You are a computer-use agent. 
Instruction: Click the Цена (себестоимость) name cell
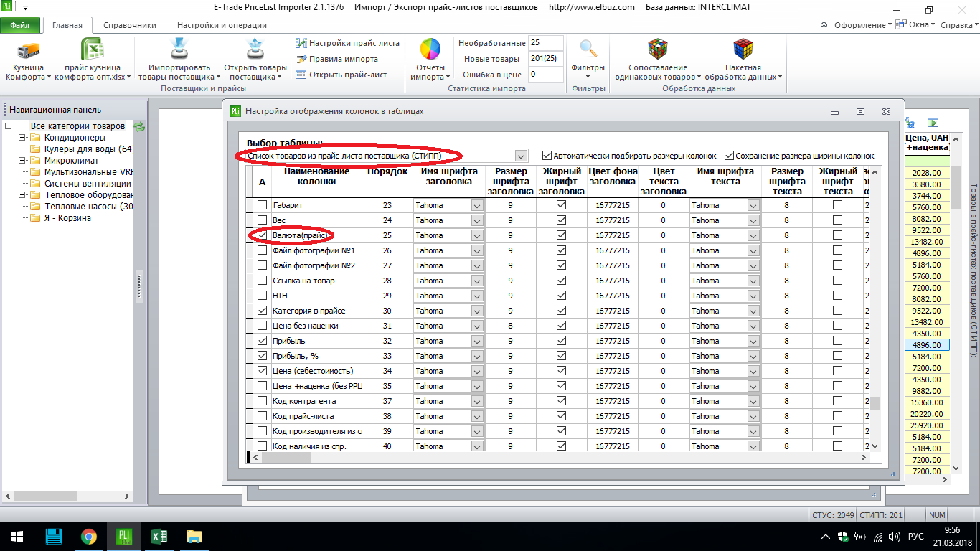[x=316, y=371]
